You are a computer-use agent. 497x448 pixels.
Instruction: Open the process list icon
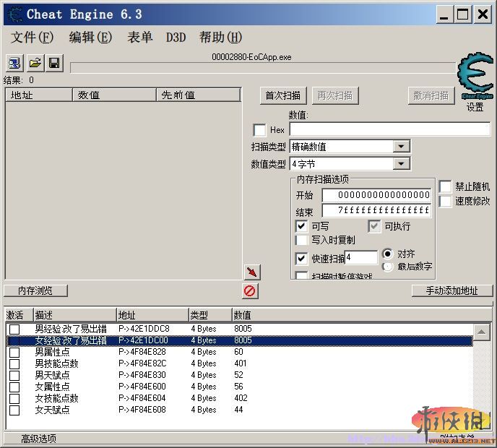pyautogui.click(x=14, y=63)
